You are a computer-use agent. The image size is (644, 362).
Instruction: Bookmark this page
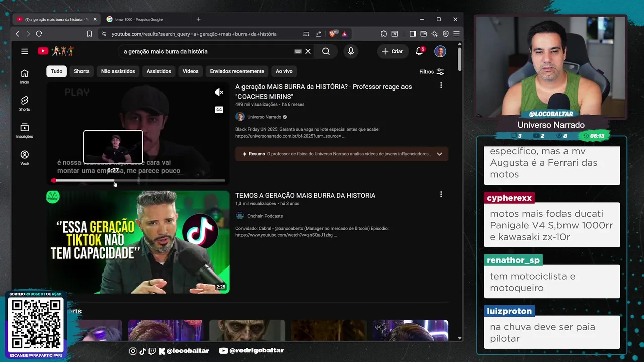click(x=89, y=34)
